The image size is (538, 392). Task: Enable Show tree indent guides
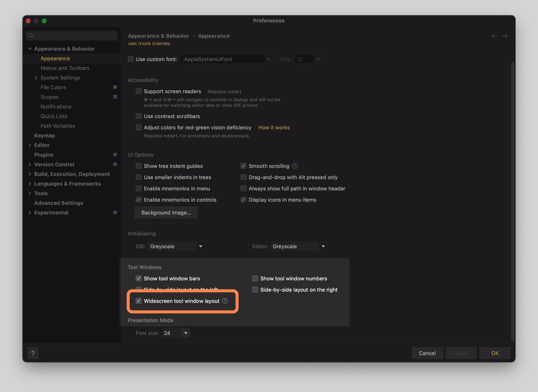pyautogui.click(x=139, y=166)
